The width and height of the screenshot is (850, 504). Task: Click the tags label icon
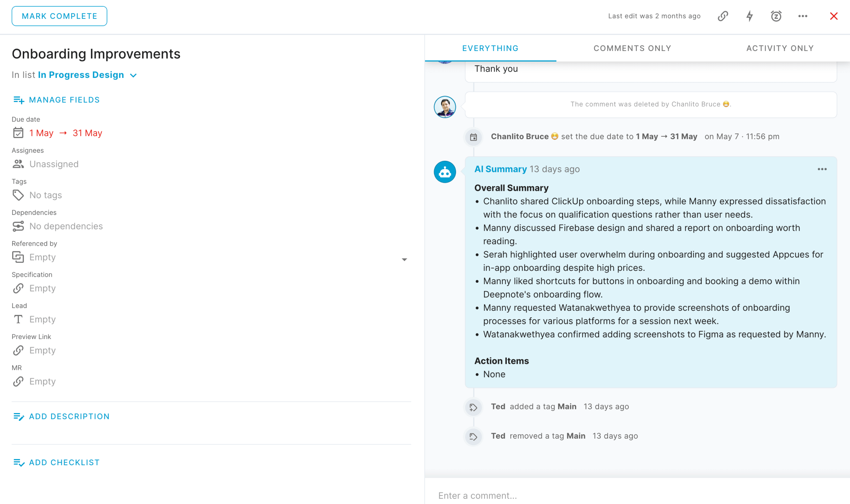pos(18,195)
